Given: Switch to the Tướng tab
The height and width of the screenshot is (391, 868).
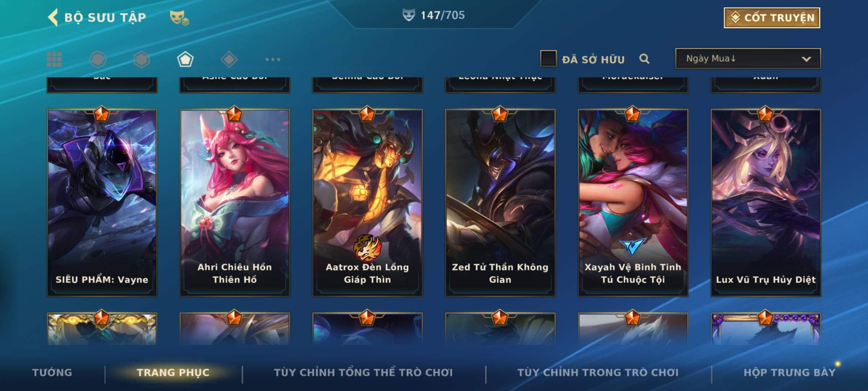Looking at the screenshot, I should pos(52,372).
